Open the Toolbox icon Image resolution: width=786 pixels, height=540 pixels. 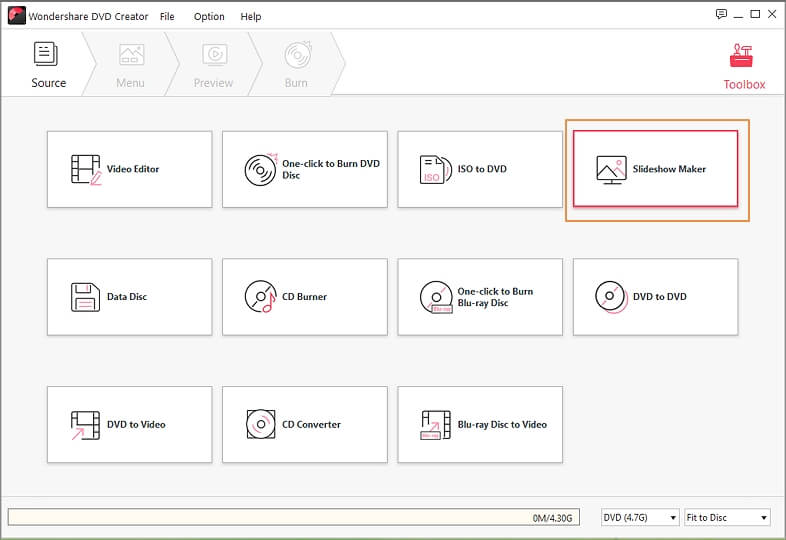tap(741, 55)
